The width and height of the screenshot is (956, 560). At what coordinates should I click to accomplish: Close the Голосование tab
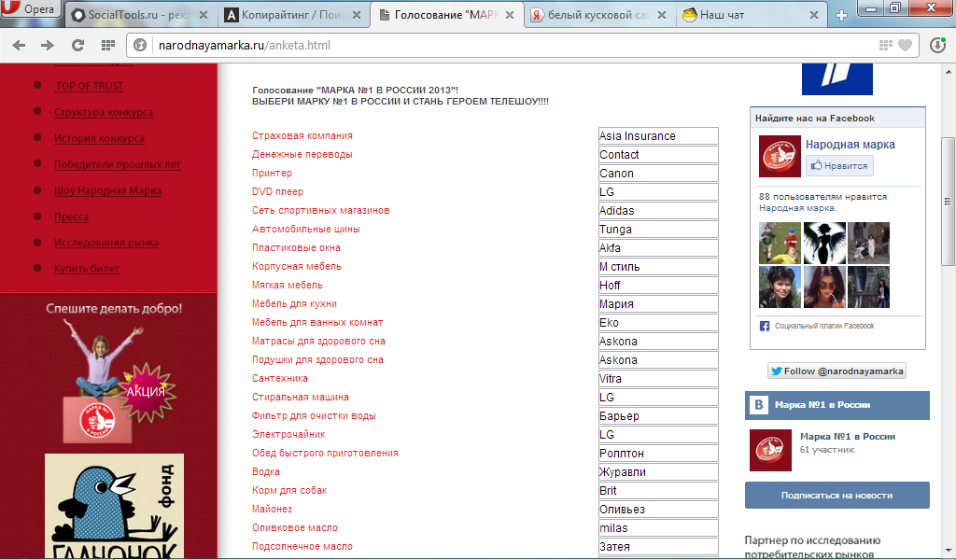click(x=510, y=15)
